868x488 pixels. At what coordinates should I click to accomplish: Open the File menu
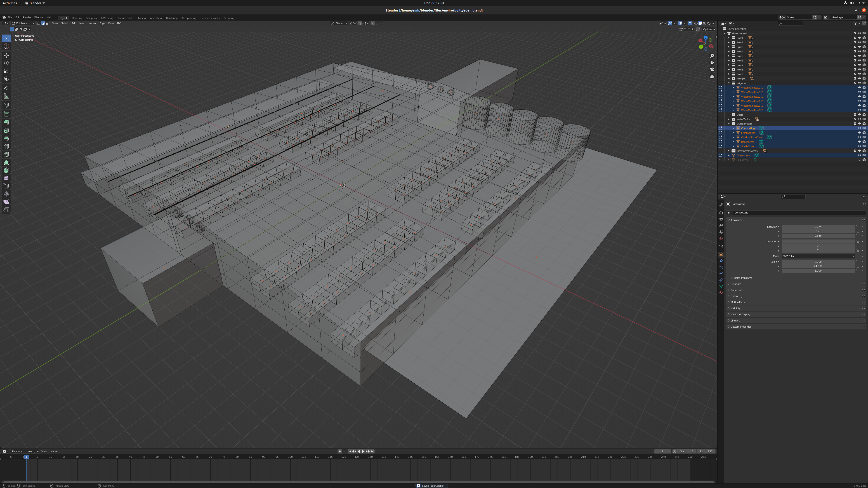point(10,18)
